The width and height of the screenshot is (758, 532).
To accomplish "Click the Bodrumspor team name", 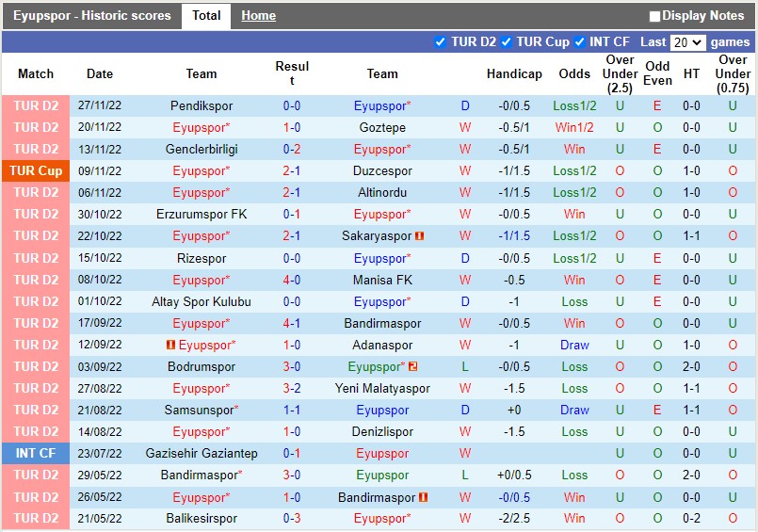I will tap(202, 366).
